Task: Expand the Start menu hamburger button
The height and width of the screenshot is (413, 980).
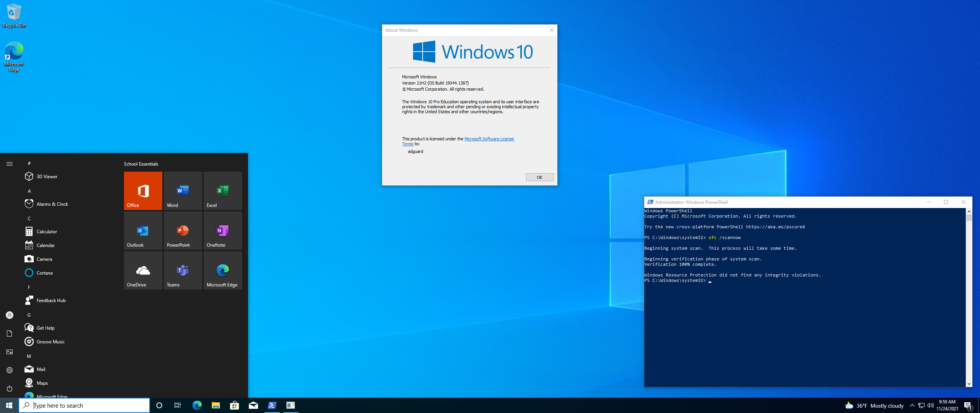Action: pos(10,164)
